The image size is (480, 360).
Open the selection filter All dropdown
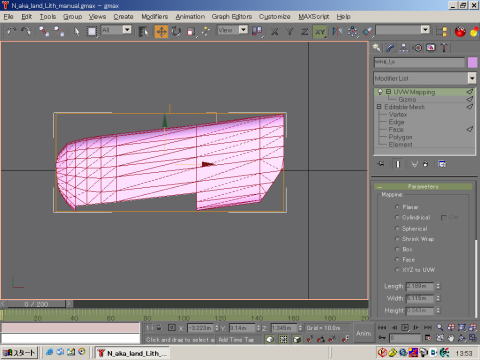coord(127,30)
